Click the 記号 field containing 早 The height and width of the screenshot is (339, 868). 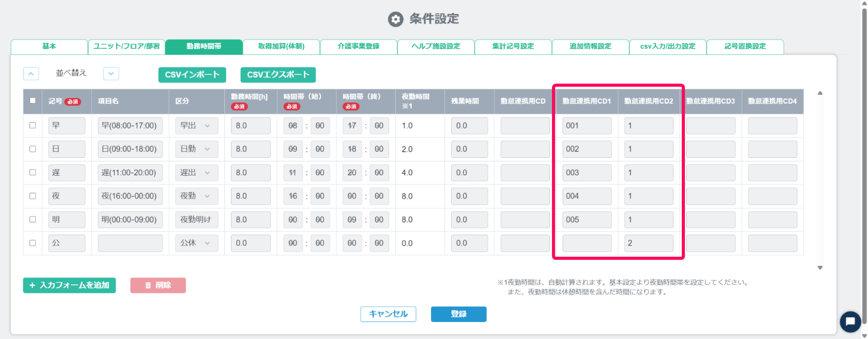(67, 126)
